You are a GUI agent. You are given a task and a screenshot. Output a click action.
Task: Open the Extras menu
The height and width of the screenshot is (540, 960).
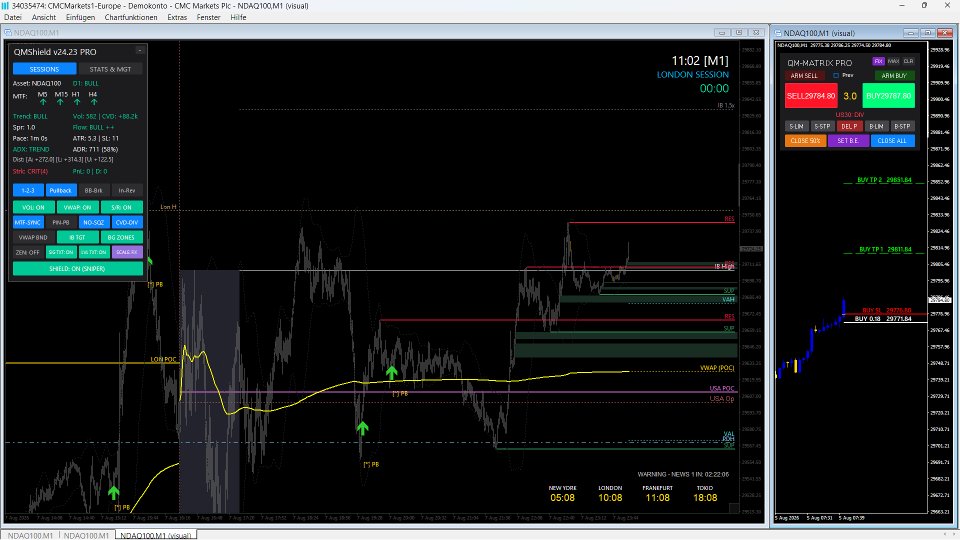click(x=177, y=17)
